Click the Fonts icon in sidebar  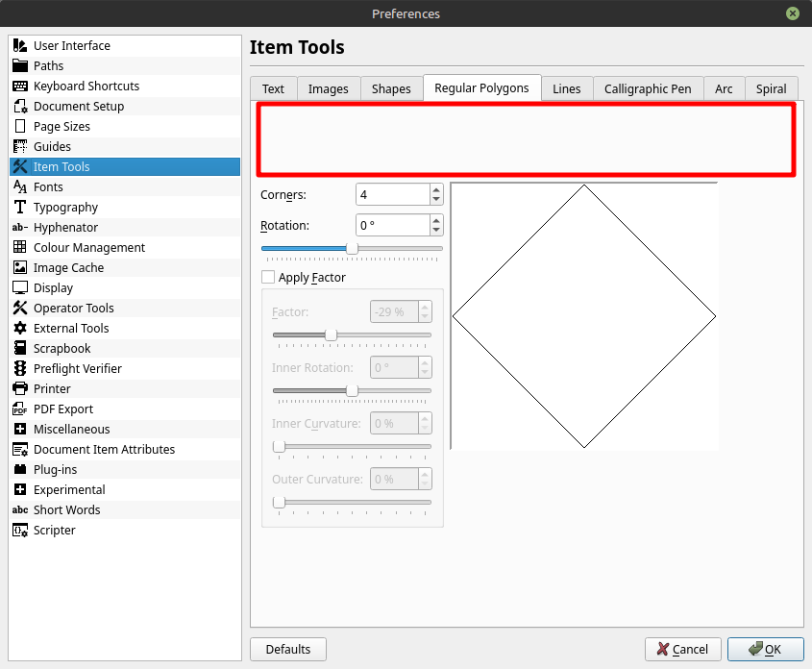pos(20,187)
